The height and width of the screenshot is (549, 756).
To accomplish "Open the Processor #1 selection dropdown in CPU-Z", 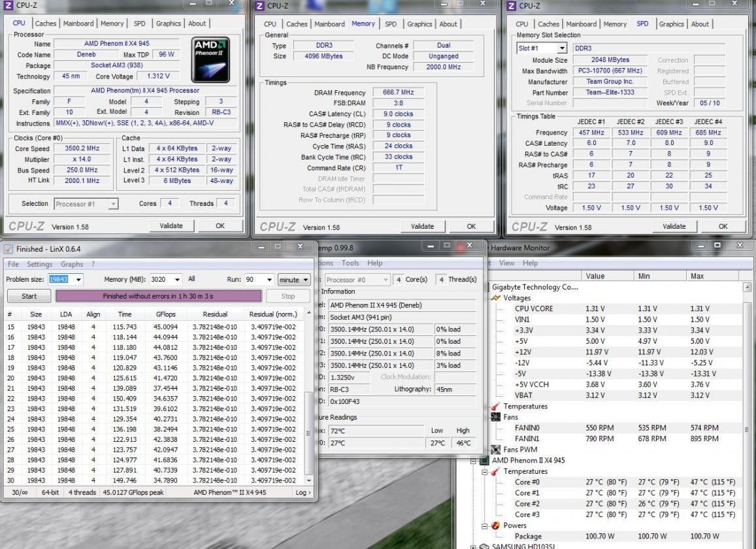I will click(x=113, y=204).
